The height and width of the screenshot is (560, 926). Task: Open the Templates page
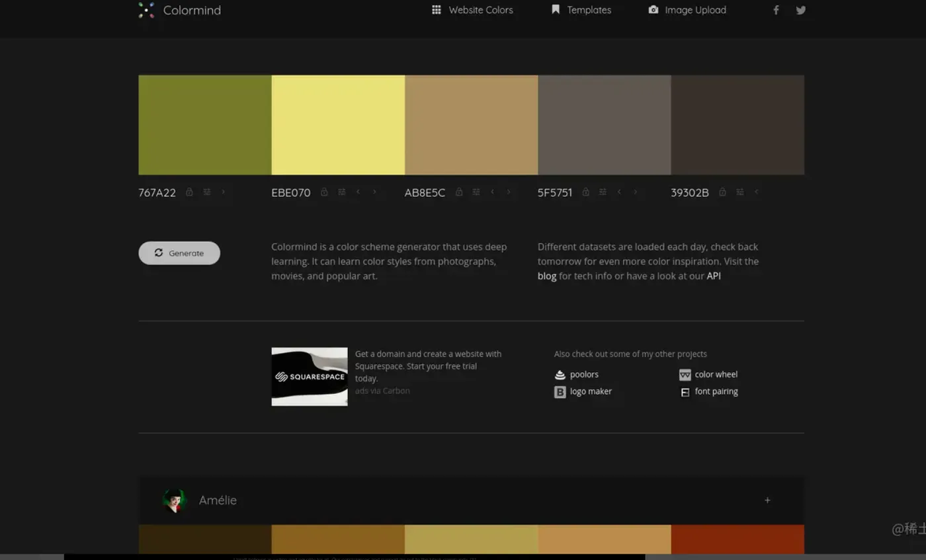[581, 10]
